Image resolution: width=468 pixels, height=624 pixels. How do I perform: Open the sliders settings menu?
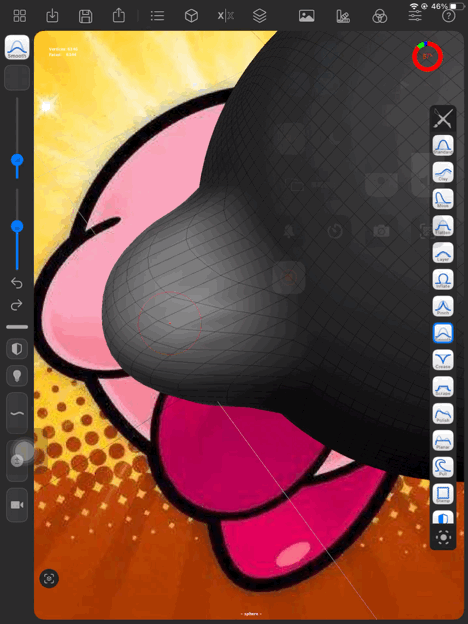tap(415, 16)
